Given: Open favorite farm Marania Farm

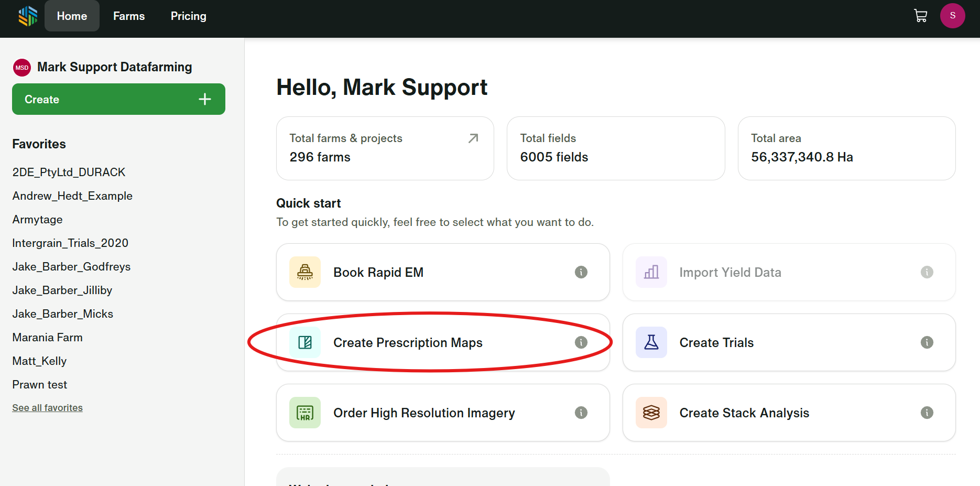Looking at the screenshot, I should point(48,338).
